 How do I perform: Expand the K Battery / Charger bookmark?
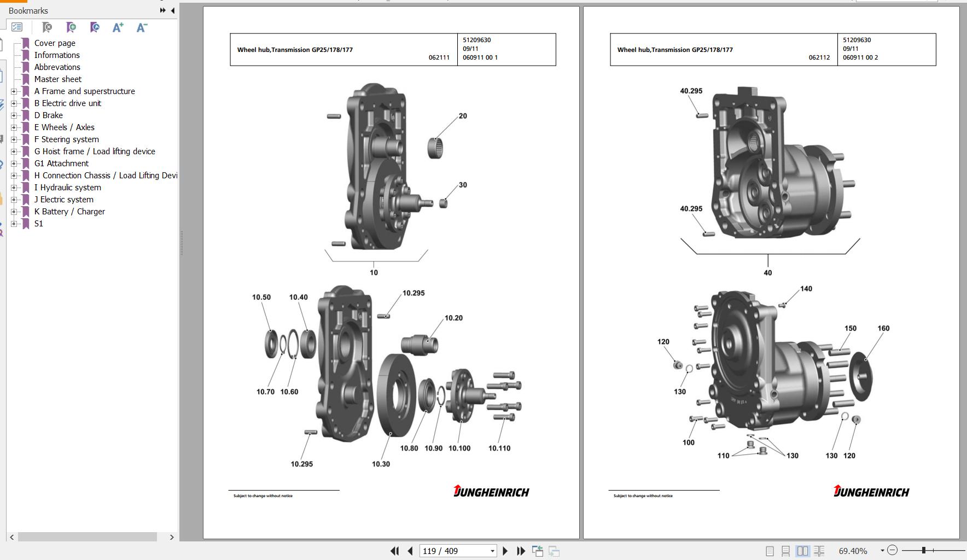(14, 212)
